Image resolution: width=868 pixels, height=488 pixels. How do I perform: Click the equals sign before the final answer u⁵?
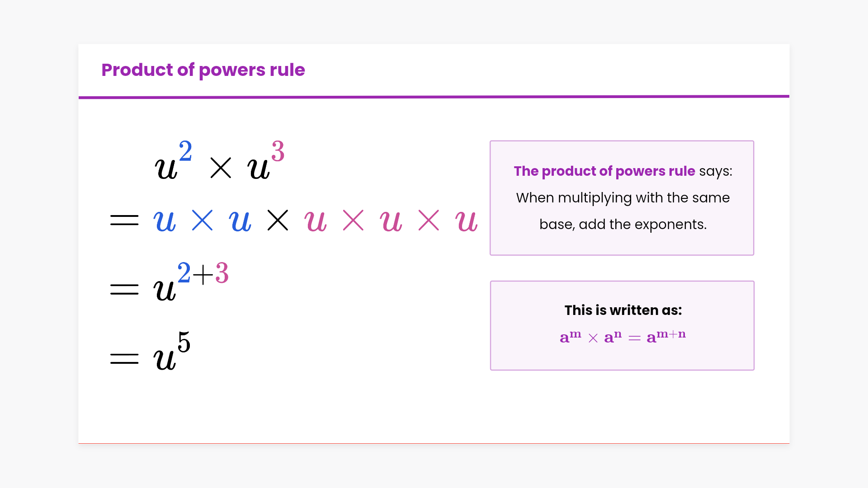[124, 359]
